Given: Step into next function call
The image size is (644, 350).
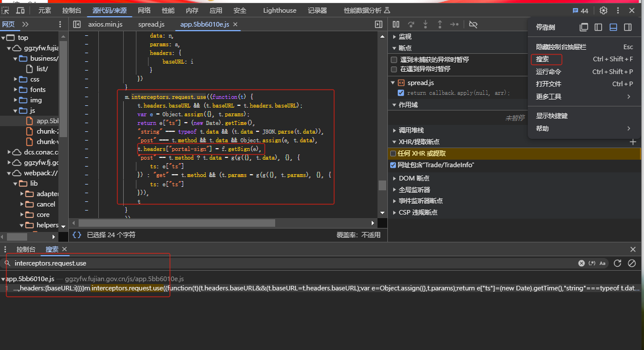Looking at the screenshot, I should point(425,24).
